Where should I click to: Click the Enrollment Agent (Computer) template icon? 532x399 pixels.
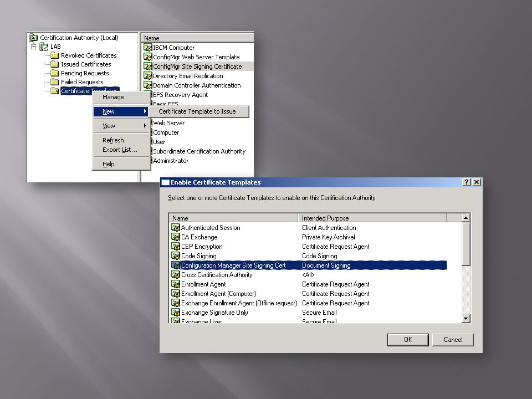point(176,294)
